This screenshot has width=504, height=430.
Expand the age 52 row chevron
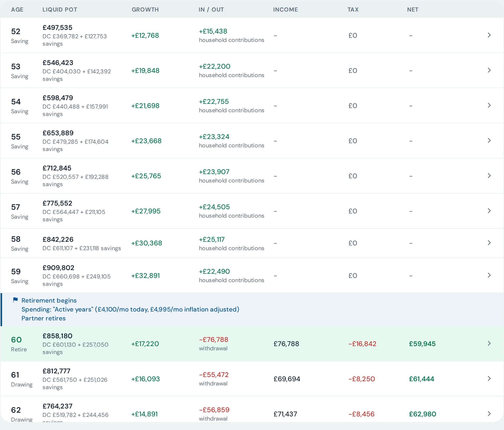pos(489,35)
